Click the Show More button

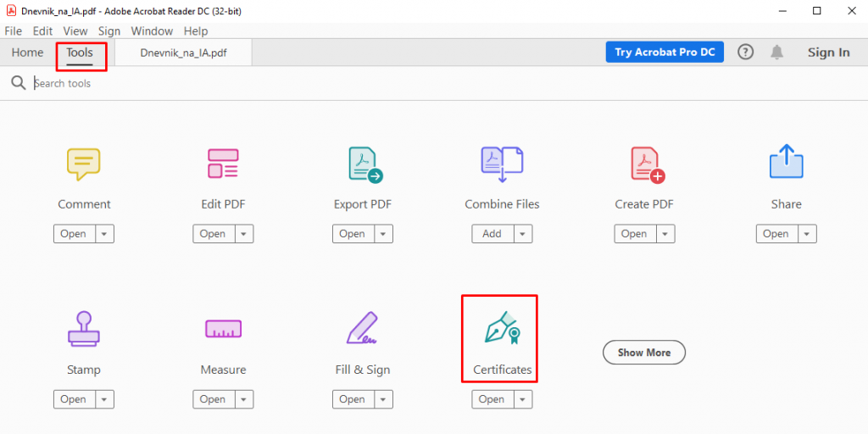coord(644,352)
